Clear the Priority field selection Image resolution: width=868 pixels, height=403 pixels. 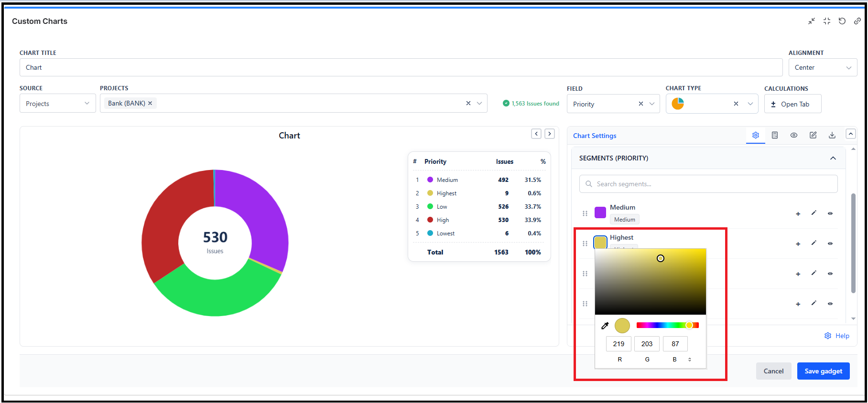point(641,104)
